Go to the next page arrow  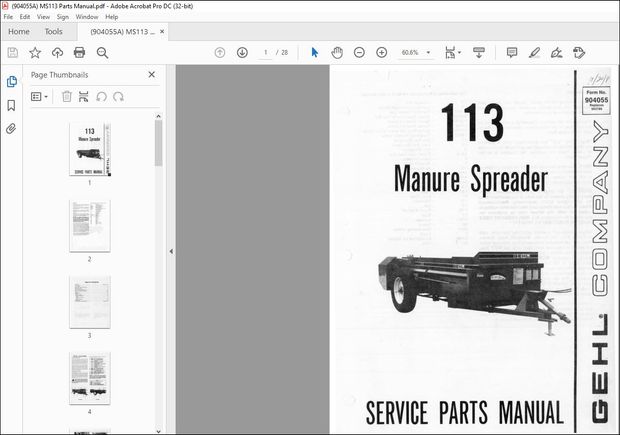[x=242, y=52]
